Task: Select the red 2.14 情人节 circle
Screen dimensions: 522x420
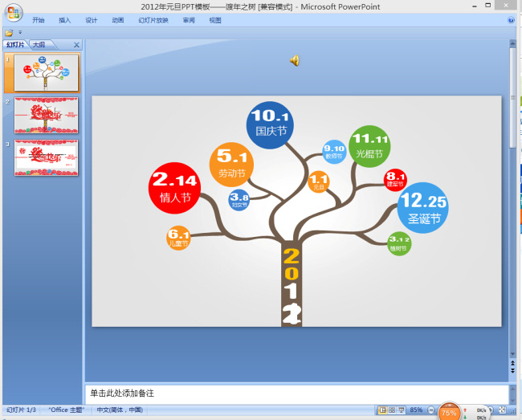Action: (174, 188)
